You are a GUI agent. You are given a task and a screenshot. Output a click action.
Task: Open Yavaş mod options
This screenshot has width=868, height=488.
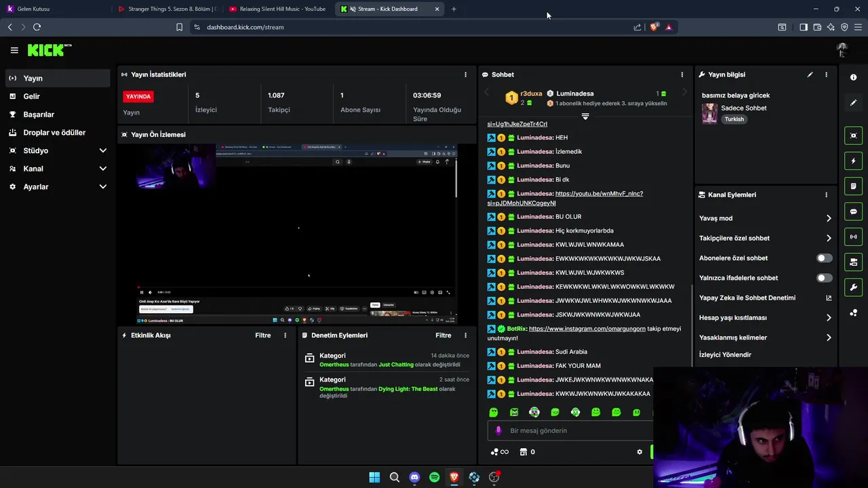(x=766, y=218)
